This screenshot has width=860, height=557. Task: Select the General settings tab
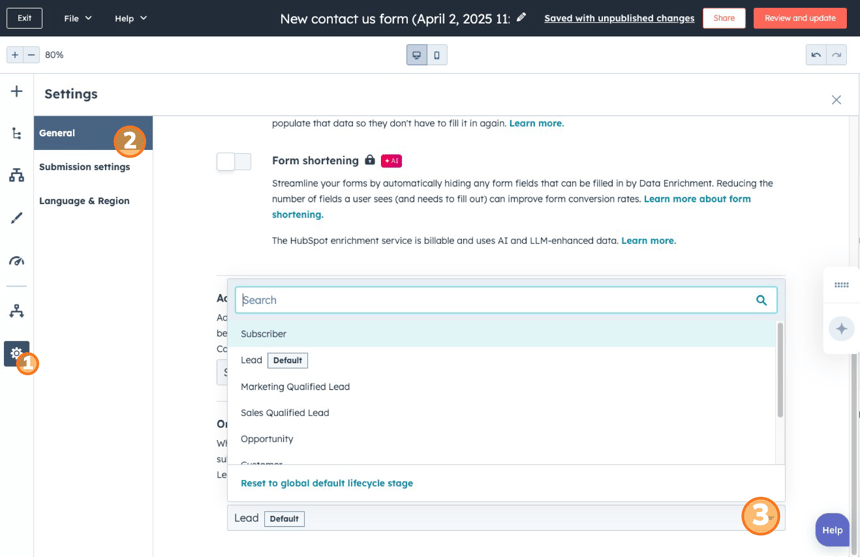(93, 133)
